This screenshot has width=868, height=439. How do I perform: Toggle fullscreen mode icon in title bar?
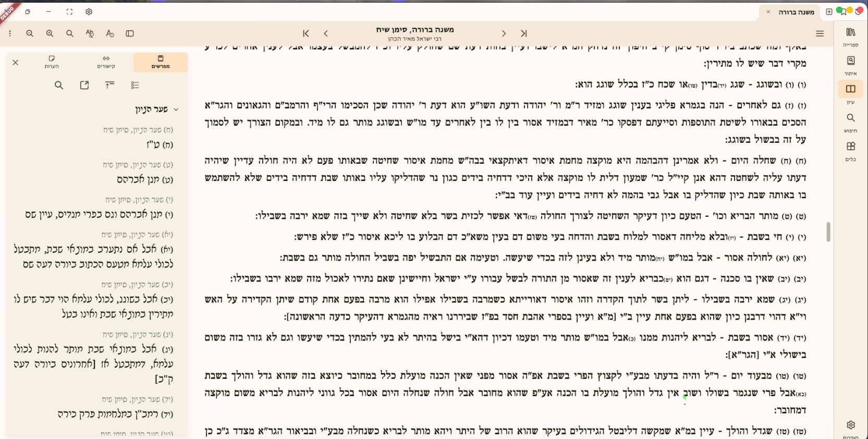click(x=69, y=11)
